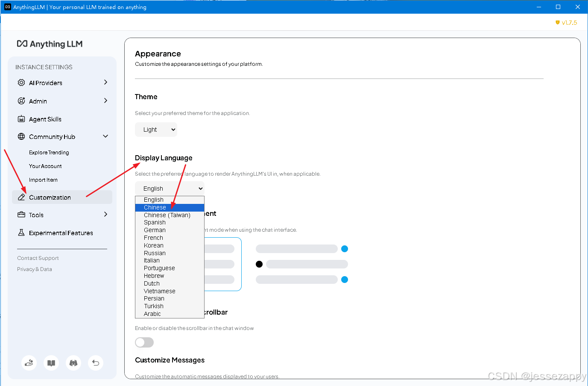Open the Privacy & Data link

pyautogui.click(x=35, y=269)
